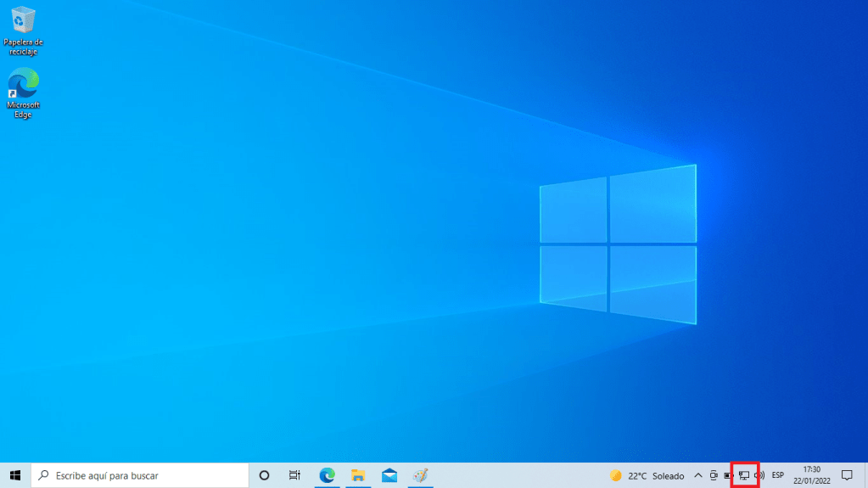Open the 22°C Soleado weather widget
Screen dimensions: 868x488
point(647,475)
